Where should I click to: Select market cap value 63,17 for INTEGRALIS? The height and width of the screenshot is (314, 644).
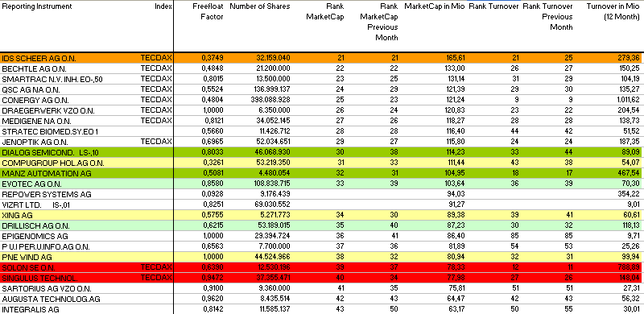pos(456,309)
